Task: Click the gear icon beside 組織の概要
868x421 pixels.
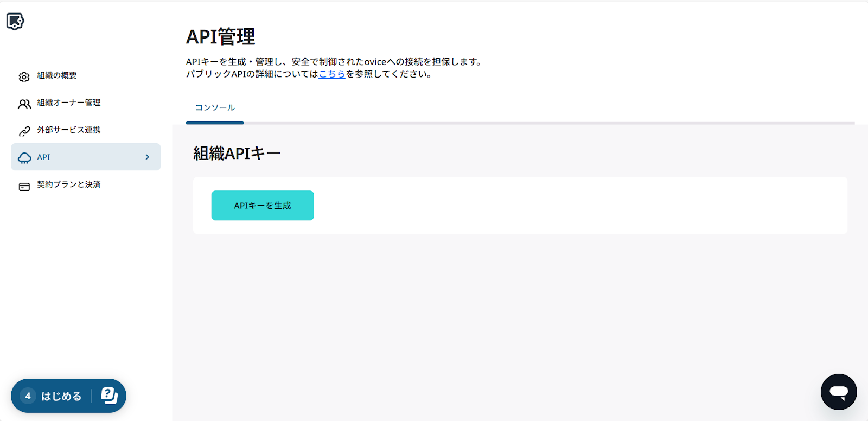Action: [x=24, y=76]
